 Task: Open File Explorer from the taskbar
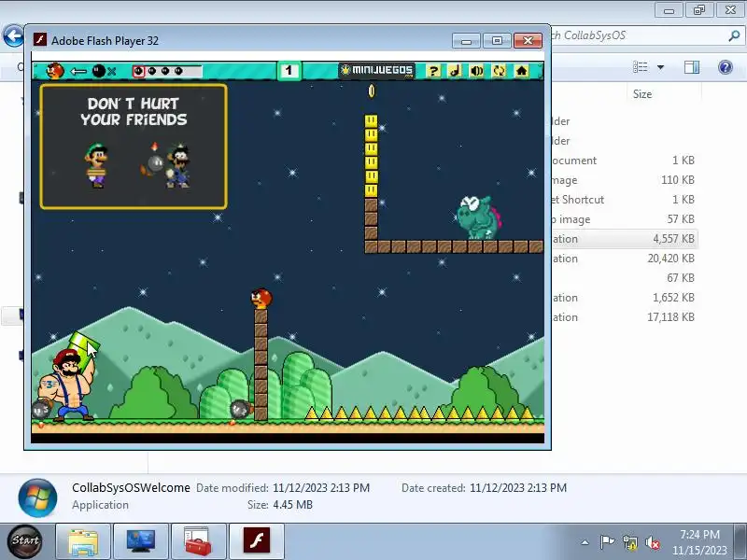pos(83,541)
